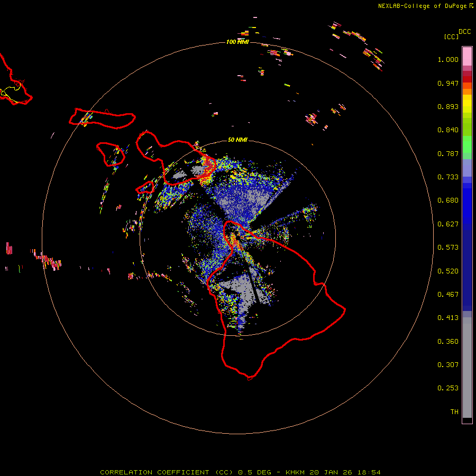Click the DCC label above the color scale
Image resolution: width=476 pixels, height=476 pixels.
pos(465,32)
